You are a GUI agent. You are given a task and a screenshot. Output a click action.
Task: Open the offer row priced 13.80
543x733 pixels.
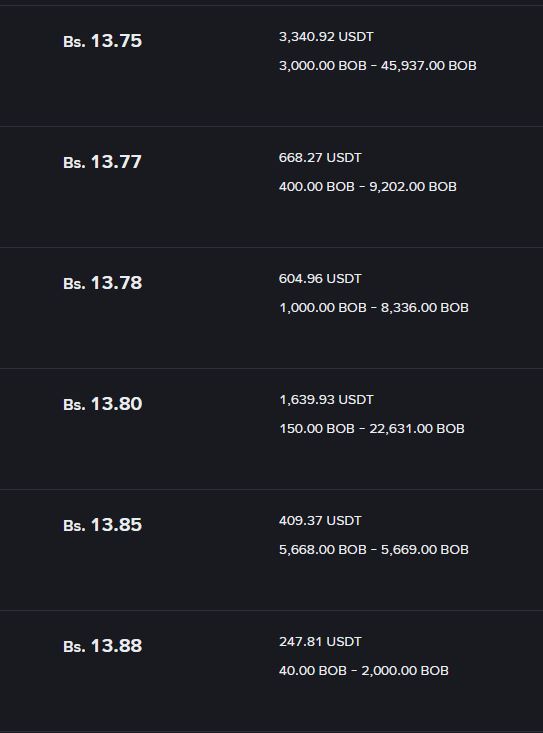tap(272, 429)
